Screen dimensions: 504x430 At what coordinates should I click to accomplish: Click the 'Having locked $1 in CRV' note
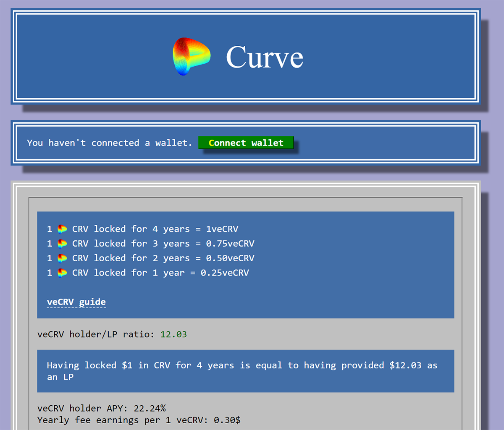(246, 371)
